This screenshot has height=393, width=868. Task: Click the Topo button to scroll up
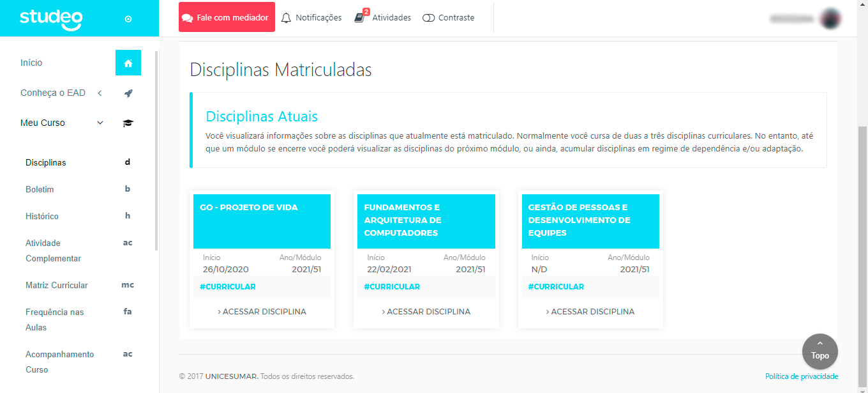coord(819,351)
